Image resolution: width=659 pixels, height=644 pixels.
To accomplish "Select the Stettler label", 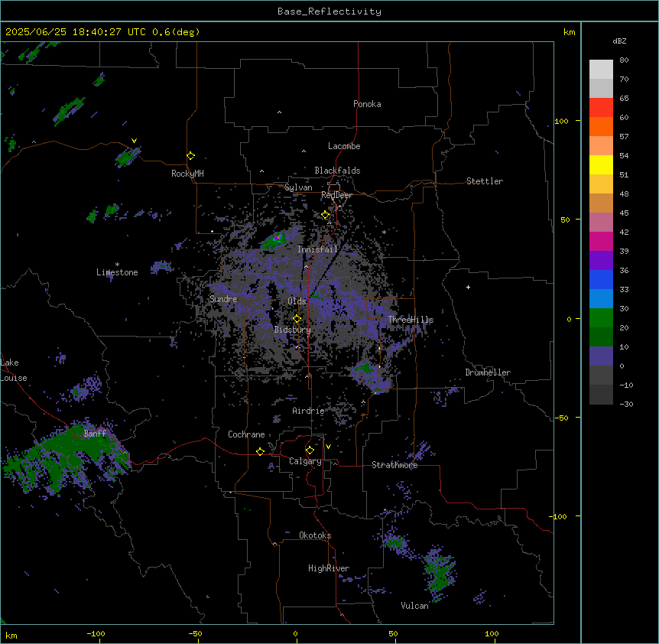I will coord(485,181).
